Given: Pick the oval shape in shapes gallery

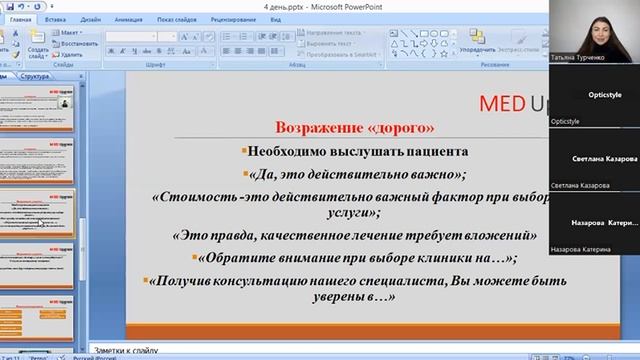Looking at the screenshot, I should (x=434, y=33).
